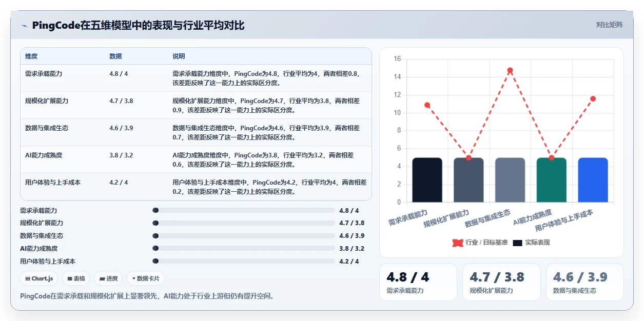This screenshot has height=321, width=644.
Task: Click the AI能力成熟度 progress bar
Action: (x=244, y=248)
